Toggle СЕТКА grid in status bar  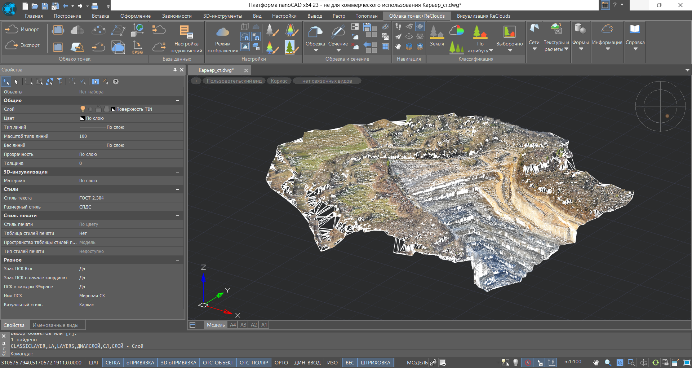(x=113, y=363)
